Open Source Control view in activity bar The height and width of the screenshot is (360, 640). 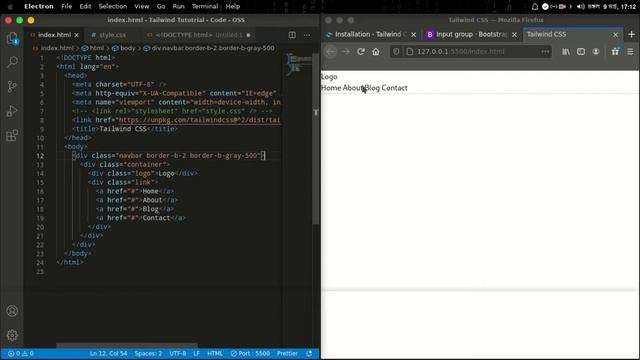[12, 86]
